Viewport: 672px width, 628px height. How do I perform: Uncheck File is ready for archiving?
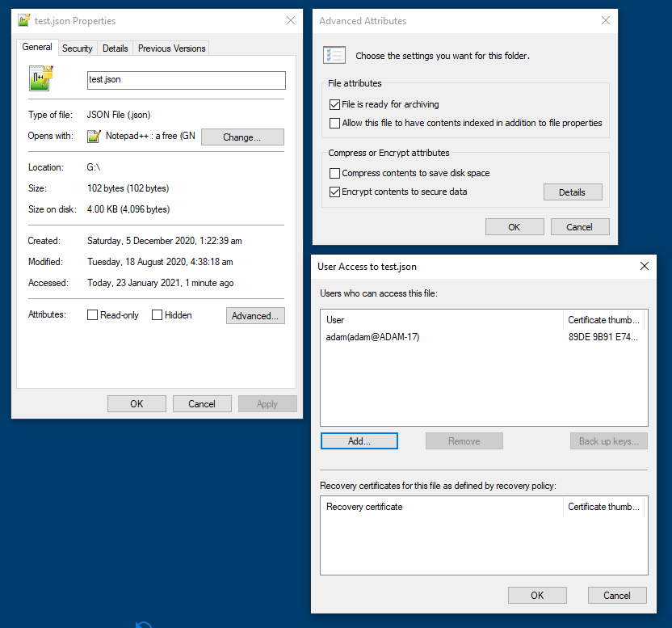pos(334,104)
